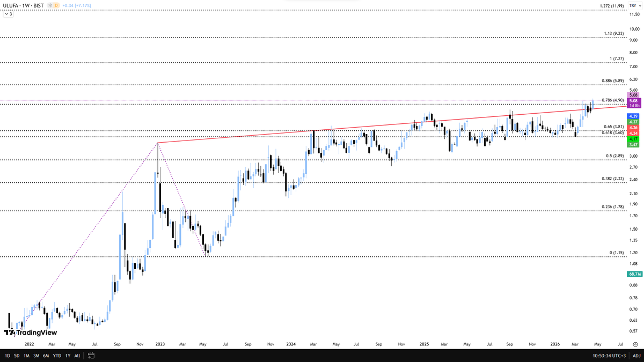Viewport: 644px width, 362px height.
Task: Select the 3M time range
Action: pyautogui.click(x=36, y=356)
